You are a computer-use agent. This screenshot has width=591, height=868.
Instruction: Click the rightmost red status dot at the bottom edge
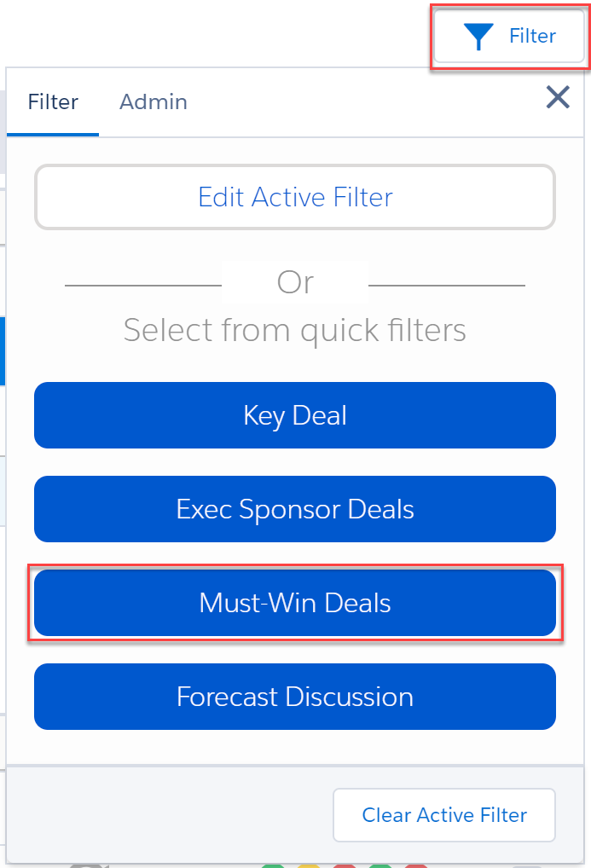[x=416, y=865]
